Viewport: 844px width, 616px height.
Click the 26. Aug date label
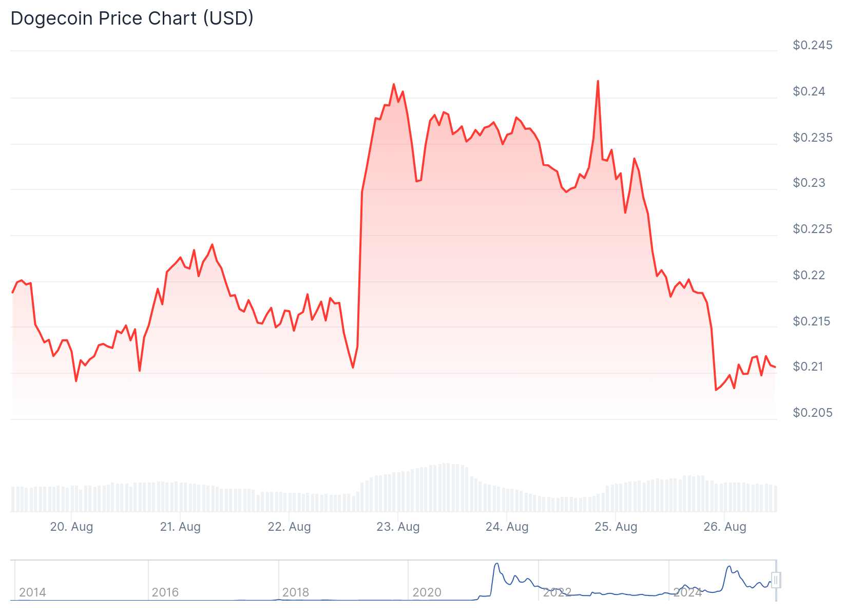click(724, 527)
